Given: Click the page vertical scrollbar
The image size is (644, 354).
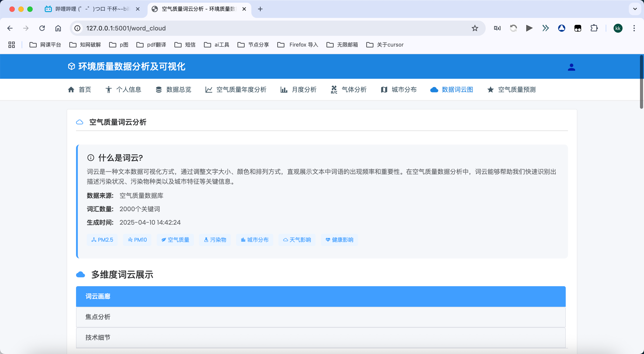Looking at the screenshot, I should pos(641,83).
